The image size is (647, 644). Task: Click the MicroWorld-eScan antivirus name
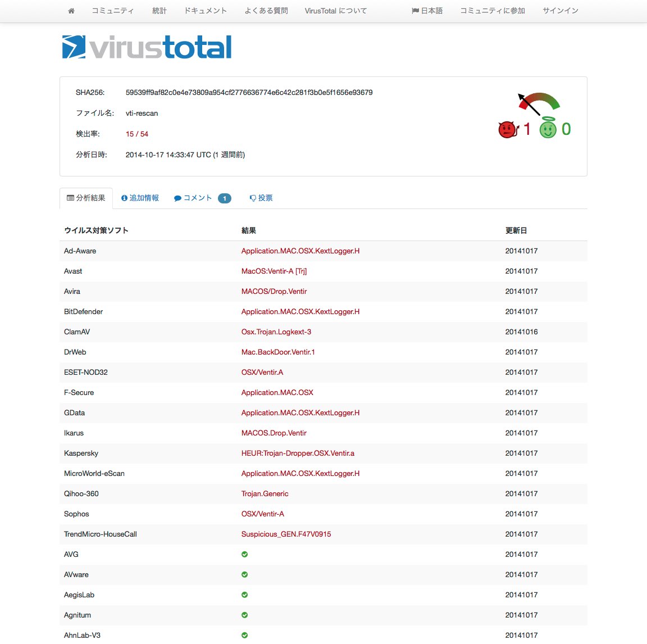point(94,474)
